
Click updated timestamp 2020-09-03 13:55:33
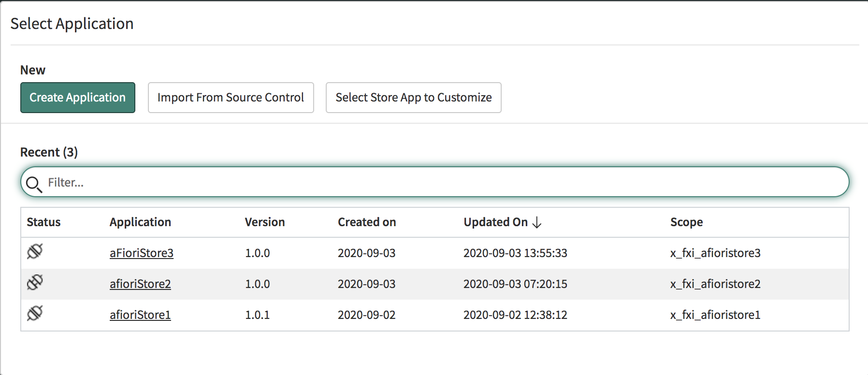[515, 253]
